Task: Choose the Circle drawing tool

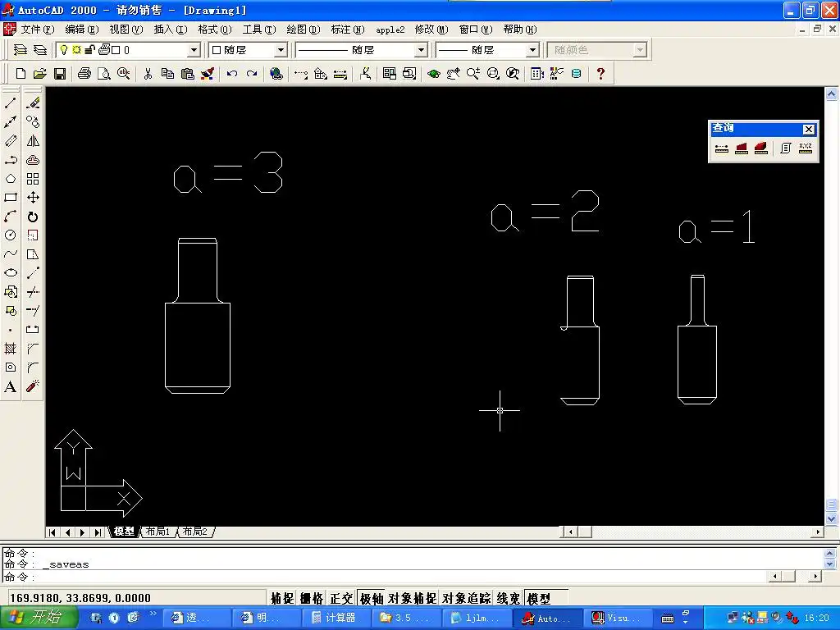Action: [11, 235]
